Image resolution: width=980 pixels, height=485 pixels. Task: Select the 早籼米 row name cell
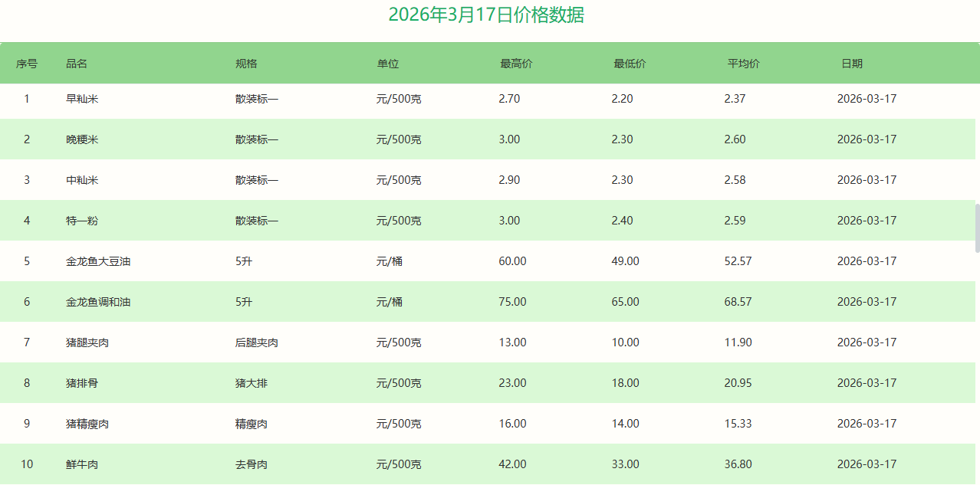(x=82, y=99)
